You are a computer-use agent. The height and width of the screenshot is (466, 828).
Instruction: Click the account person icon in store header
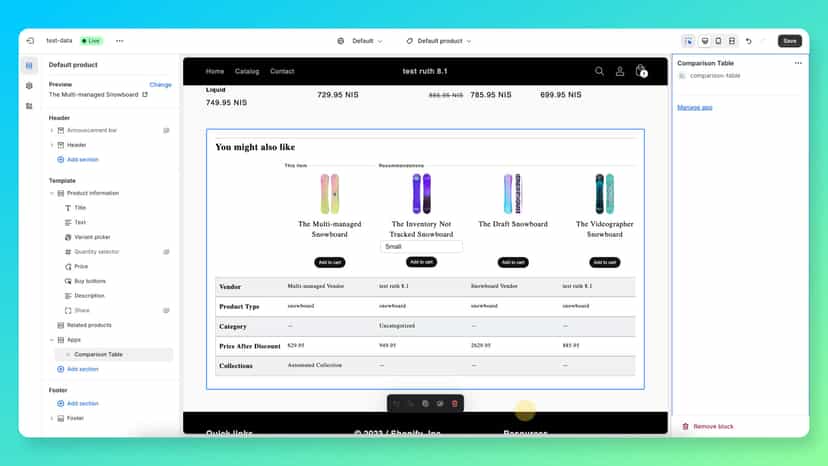(620, 71)
